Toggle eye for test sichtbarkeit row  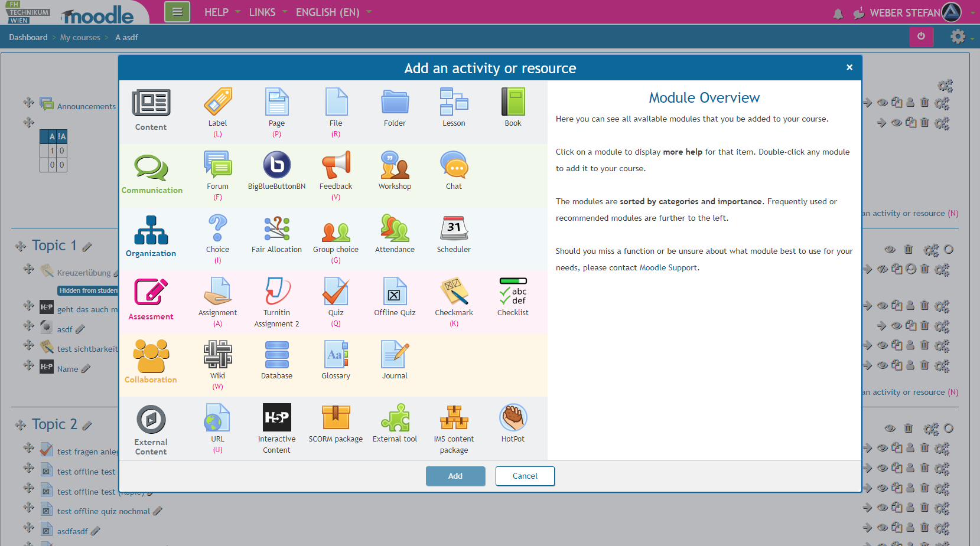click(x=883, y=345)
